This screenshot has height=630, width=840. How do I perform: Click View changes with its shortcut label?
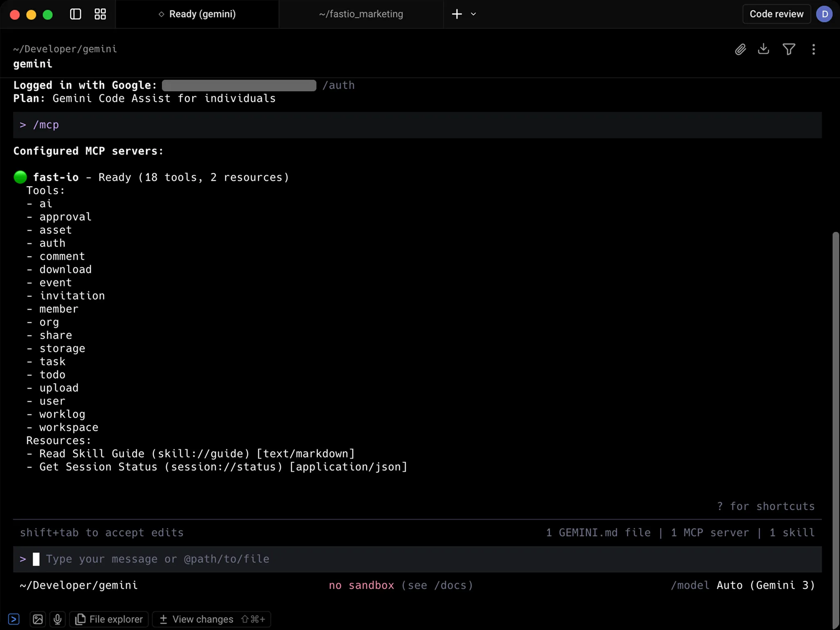(211, 619)
